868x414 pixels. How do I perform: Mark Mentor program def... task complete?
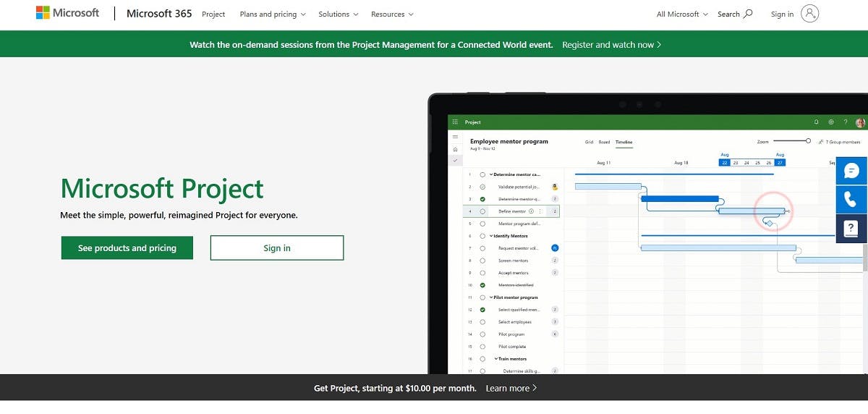click(482, 224)
